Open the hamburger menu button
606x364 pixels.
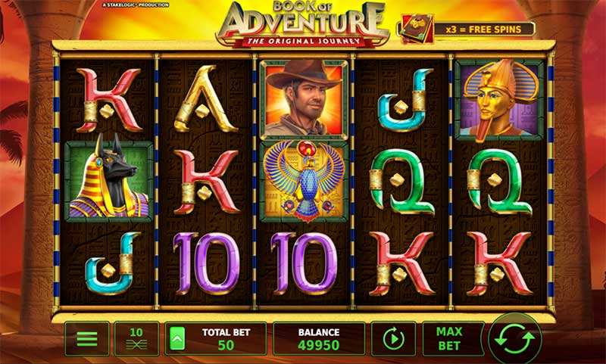[x=87, y=338]
